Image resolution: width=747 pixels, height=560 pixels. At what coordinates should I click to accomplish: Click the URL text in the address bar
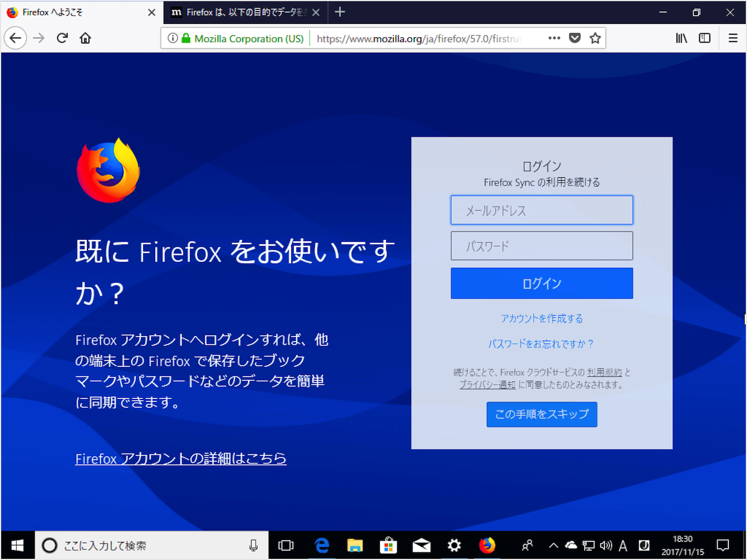(x=419, y=38)
